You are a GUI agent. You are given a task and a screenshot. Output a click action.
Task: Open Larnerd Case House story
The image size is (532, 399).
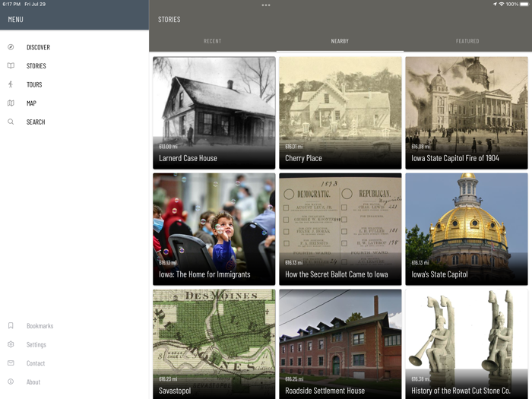[214, 112]
